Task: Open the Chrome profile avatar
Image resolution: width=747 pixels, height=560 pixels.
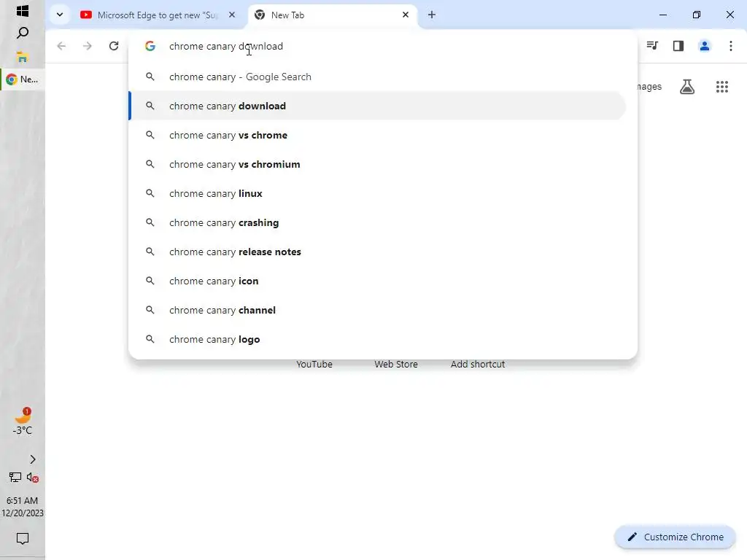Action: (705, 46)
